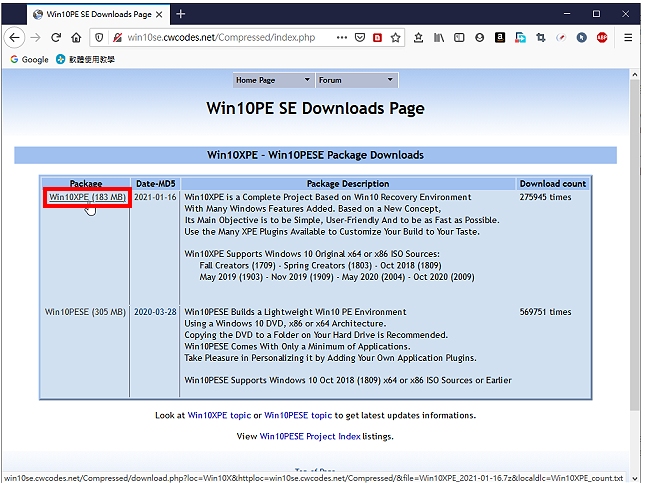Open the Adblock Plus extension
This screenshot has width=645, height=483.
(602, 38)
